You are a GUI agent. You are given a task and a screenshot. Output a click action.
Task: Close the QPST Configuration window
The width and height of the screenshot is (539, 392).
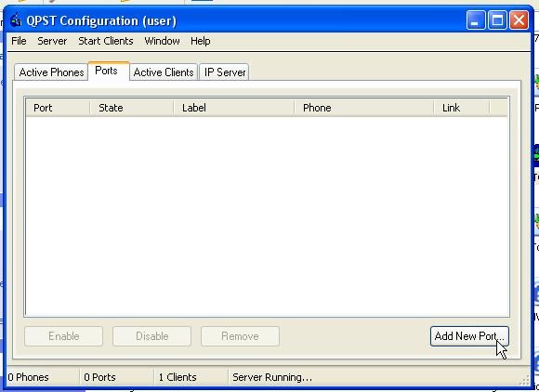519,20
